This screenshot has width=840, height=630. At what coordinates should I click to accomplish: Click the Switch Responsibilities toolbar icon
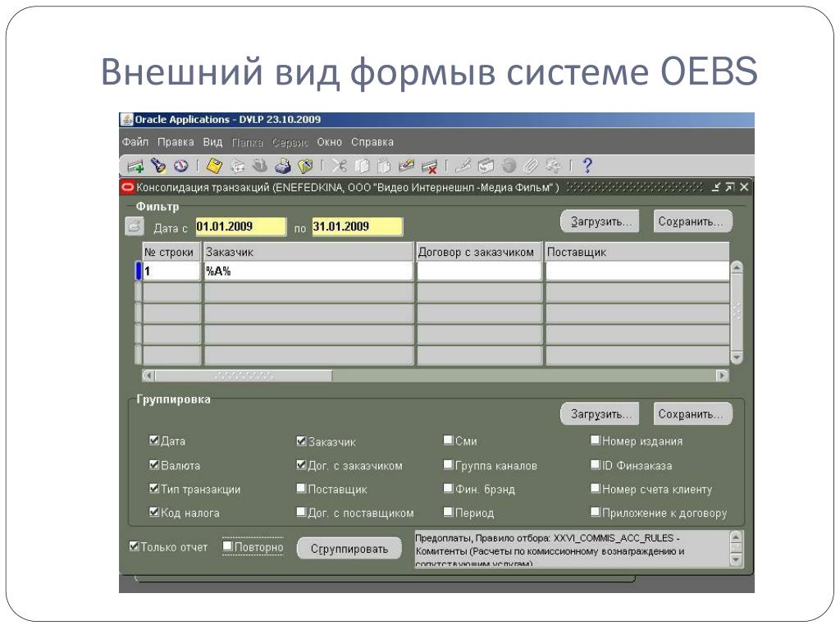[x=260, y=166]
